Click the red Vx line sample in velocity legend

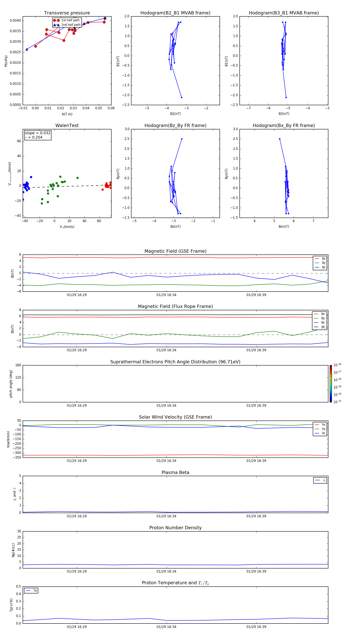(x=317, y=424)
